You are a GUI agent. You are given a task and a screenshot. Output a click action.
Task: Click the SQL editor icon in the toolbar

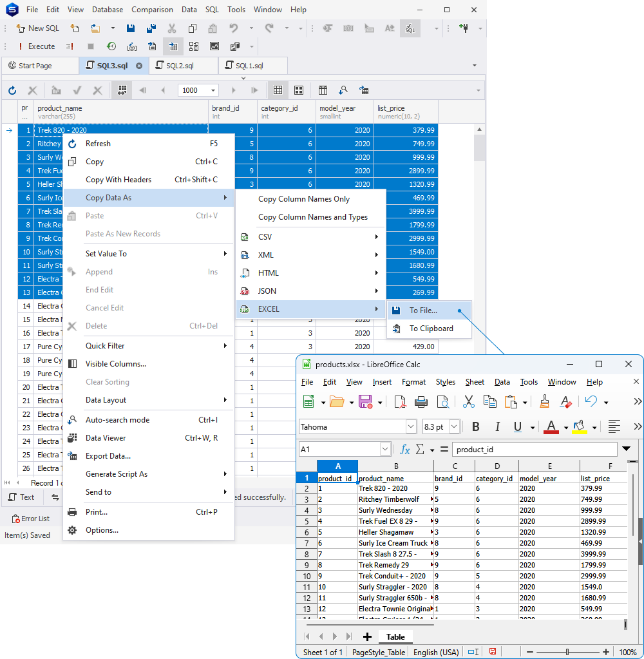[x=410, y=28]
